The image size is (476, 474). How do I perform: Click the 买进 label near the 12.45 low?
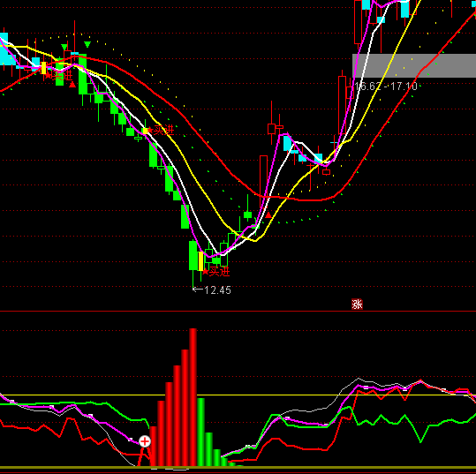tap(220, 271)
